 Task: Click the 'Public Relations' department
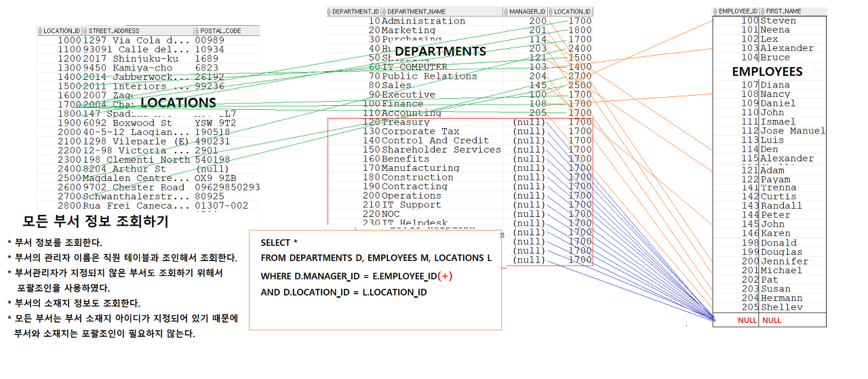click(x=429, y=77)
